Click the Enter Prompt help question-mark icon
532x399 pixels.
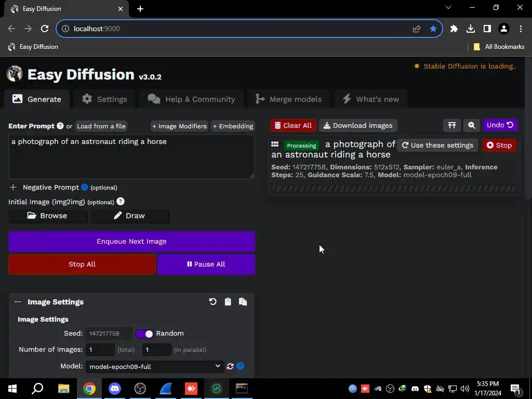(60, 126)
